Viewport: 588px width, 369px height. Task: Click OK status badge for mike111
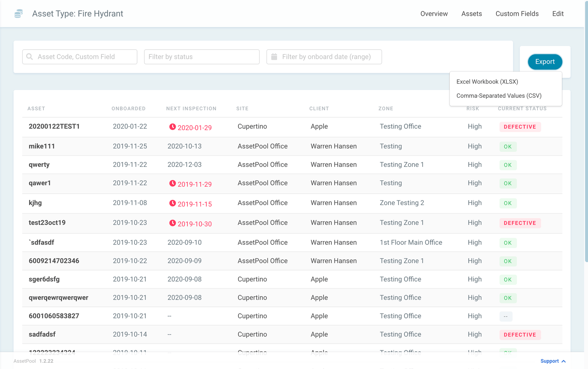click(508, 147)
